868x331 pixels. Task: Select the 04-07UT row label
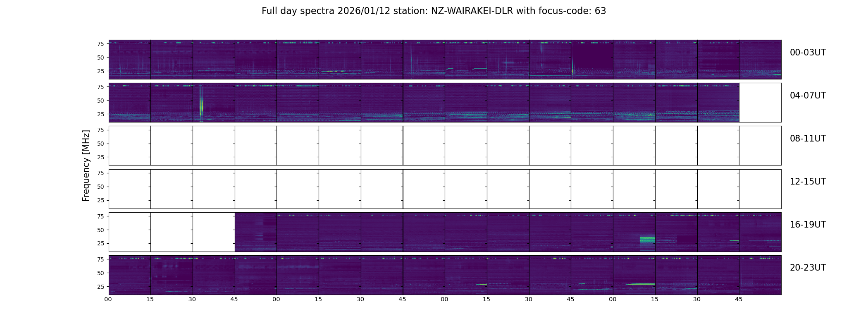pyautogui.click(x=808, y=96)
